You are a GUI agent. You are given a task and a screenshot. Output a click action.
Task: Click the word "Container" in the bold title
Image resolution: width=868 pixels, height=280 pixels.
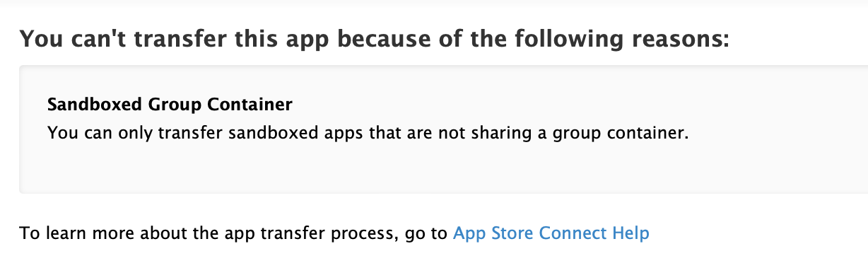(x=250, y=105)
